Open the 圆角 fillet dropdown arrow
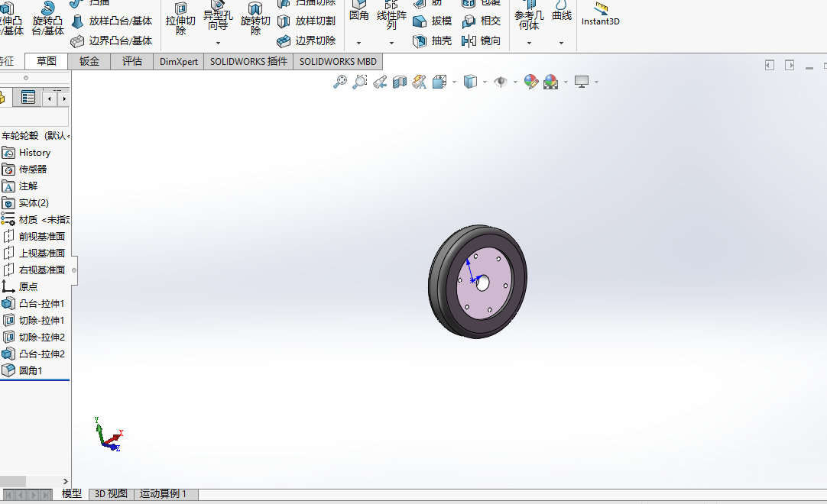This screenshot has width=827, height=504. pos(358,43)
